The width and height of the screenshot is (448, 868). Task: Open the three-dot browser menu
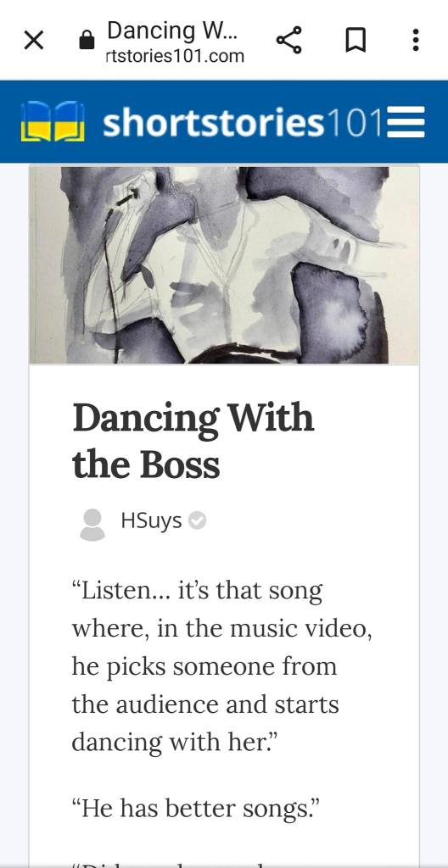(x=415, y=40)
